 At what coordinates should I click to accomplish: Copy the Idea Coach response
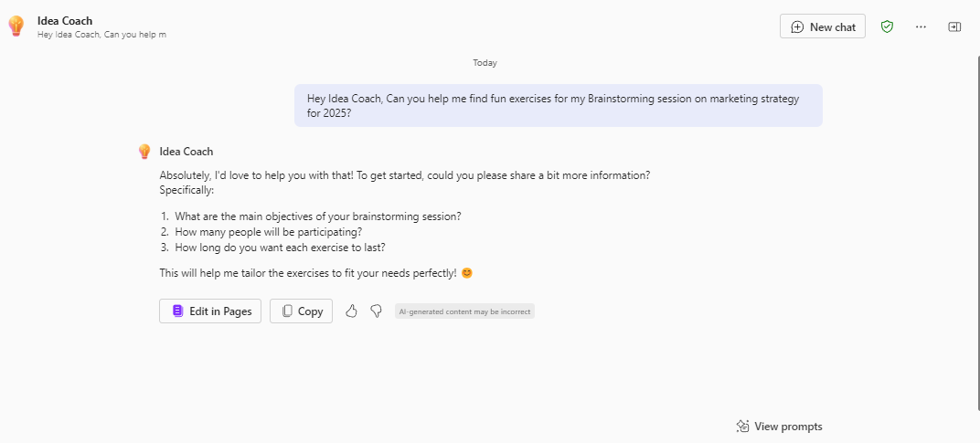(301, 311)
